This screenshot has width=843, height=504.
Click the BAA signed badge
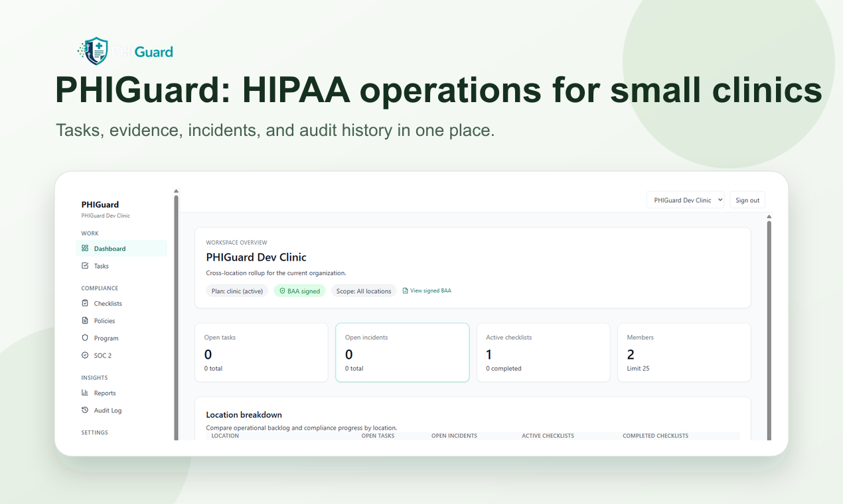point(299,290)
